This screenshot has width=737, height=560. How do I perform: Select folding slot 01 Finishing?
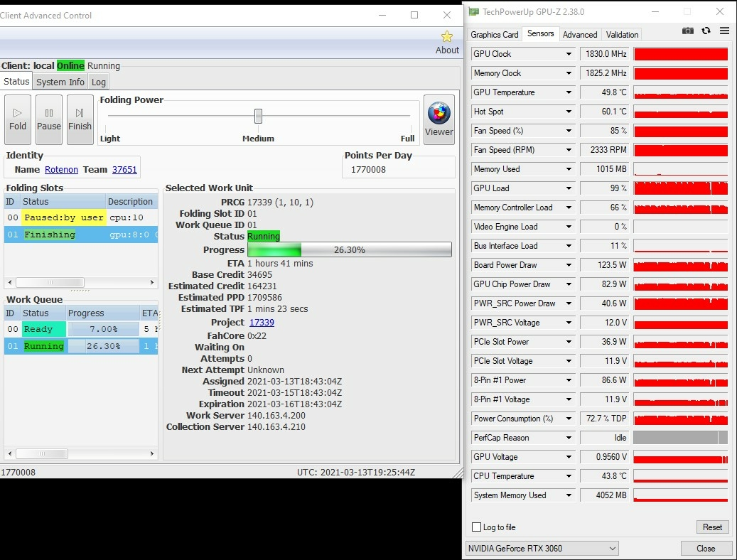click(81, 235)
